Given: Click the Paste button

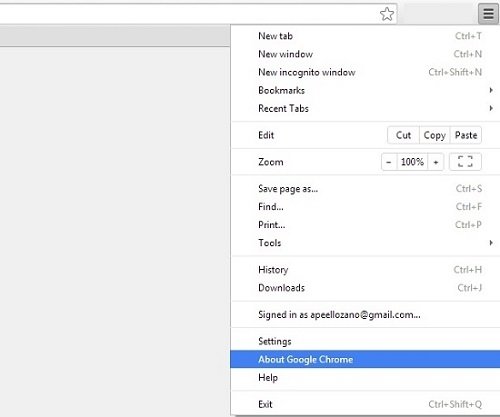Looking at the screenshot, I should pyautogui.click(x=466, y=135).
